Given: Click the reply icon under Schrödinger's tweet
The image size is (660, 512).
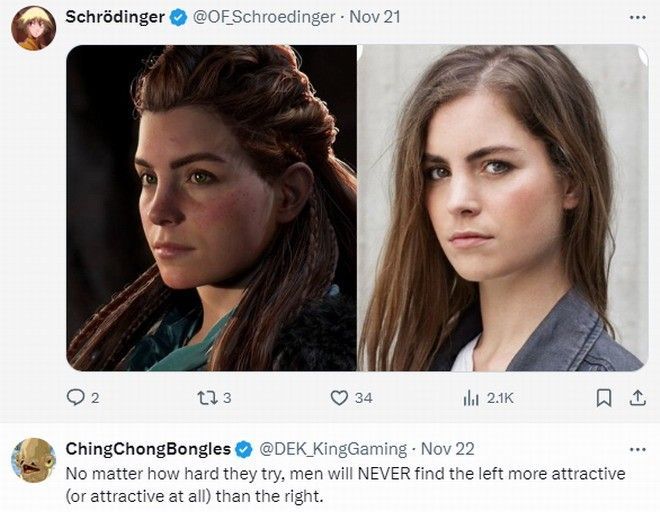Looking at the screenshot, I should (x=76, y=397).
